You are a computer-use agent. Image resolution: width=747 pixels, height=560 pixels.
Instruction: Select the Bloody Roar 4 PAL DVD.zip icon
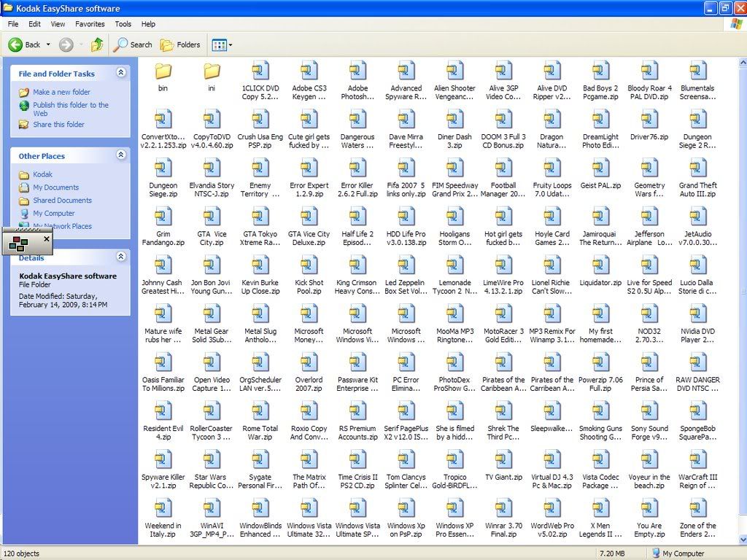click(649, 71)
